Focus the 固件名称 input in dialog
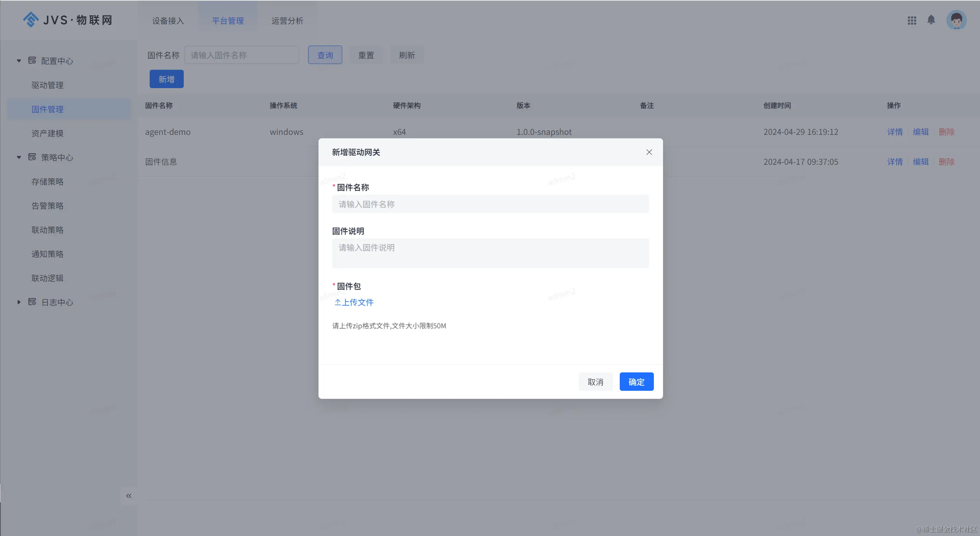This screenshot has height=536, width=980. point(490,204)
